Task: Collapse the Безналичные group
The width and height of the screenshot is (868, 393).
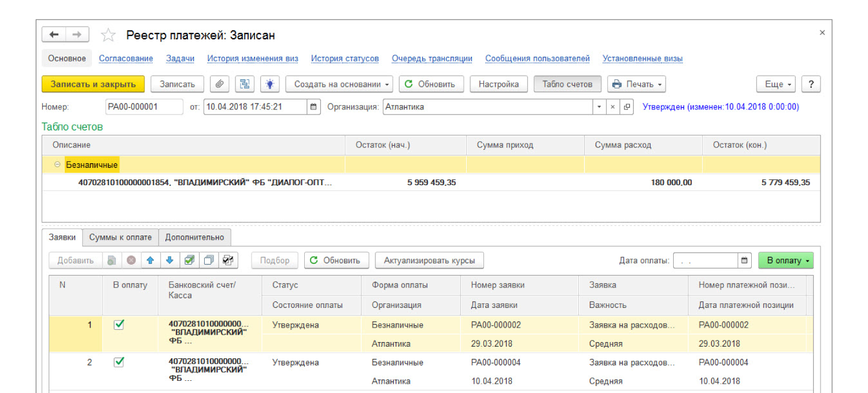Action: 57,165
